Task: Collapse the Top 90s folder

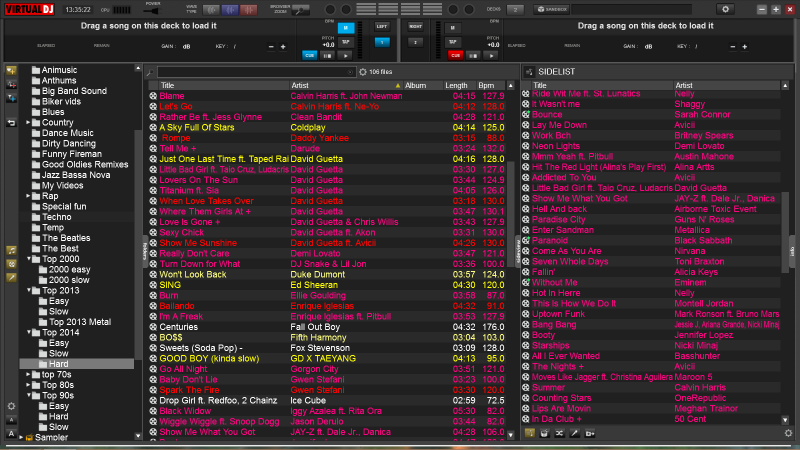Action: 29,395
